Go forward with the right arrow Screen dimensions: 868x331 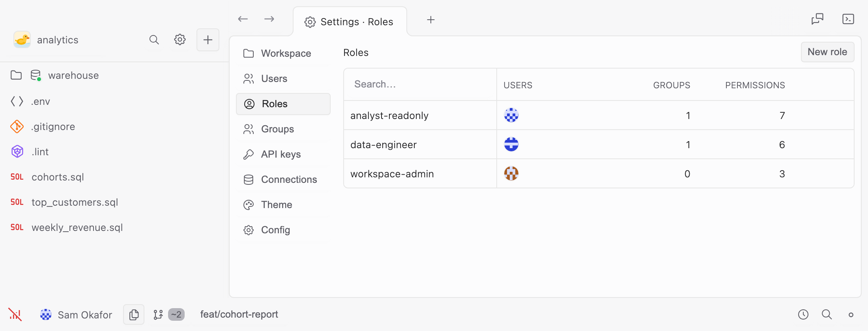[x=269, y=19]
